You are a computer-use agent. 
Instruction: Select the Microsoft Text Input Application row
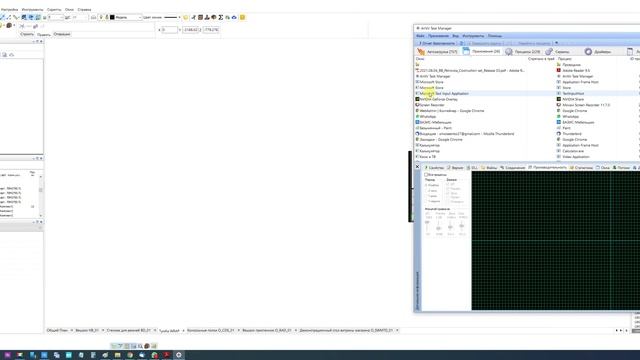(x=442, y=93)
